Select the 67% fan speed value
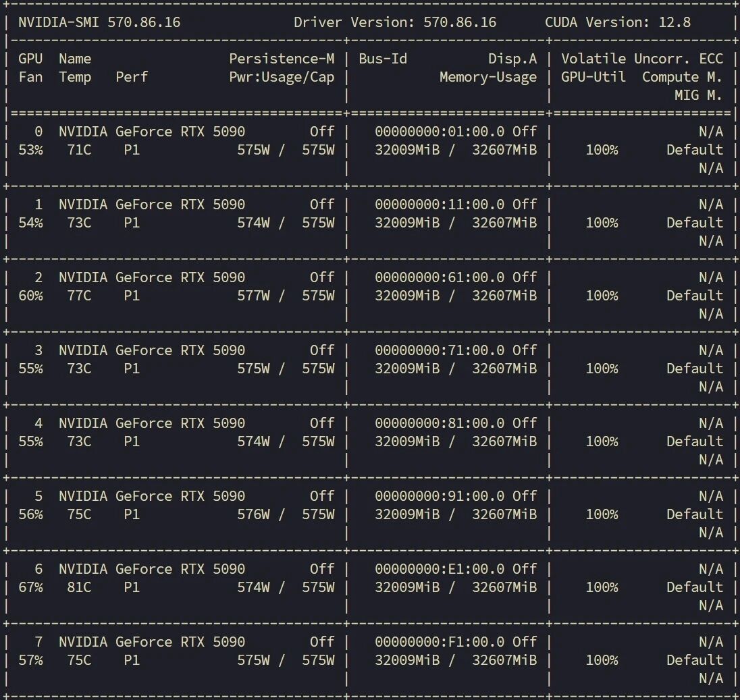Screen dimensions: 740x700 point(30,587)
